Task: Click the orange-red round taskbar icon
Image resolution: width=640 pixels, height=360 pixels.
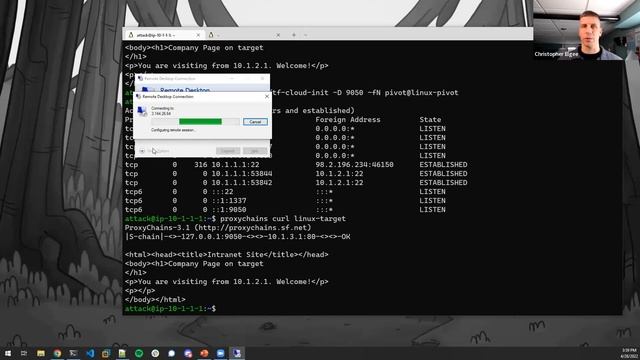Action: (x=204, y=353)
